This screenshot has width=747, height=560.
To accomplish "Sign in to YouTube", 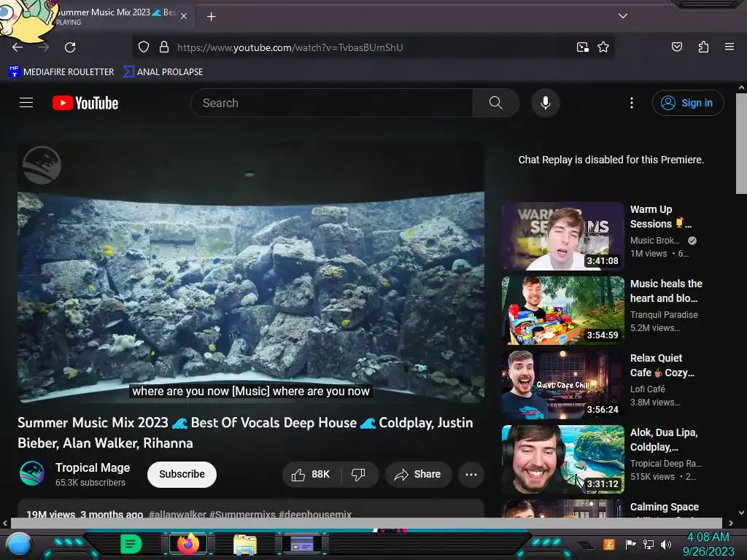I will click(687, 103).
